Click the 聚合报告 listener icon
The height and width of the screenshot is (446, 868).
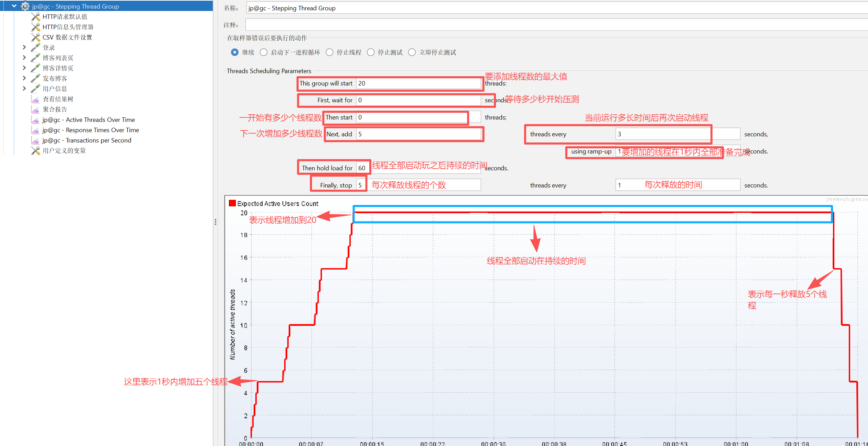[x=35, y=110]
